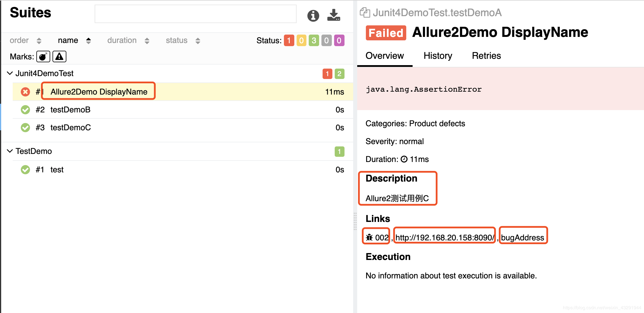Toggle the red failed status filter
The height and width of the screenshot is (313, 644).
pos(289,41)
